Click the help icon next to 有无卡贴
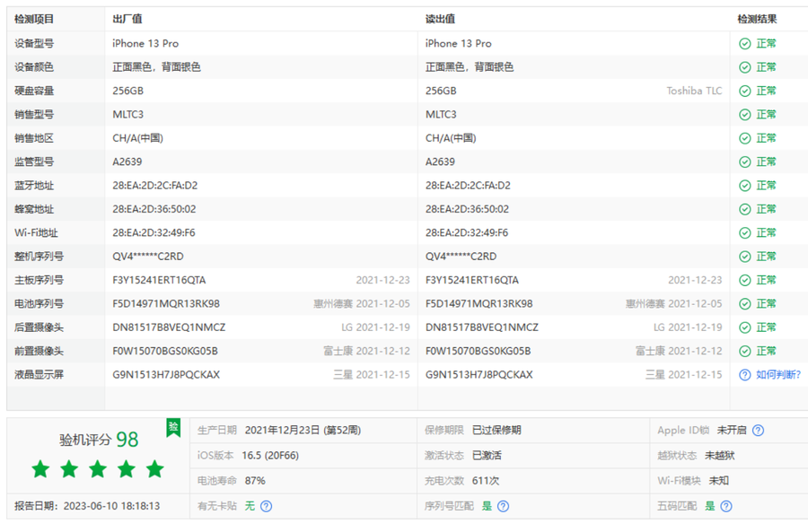 pyautogui.click(x=266, y=507)
